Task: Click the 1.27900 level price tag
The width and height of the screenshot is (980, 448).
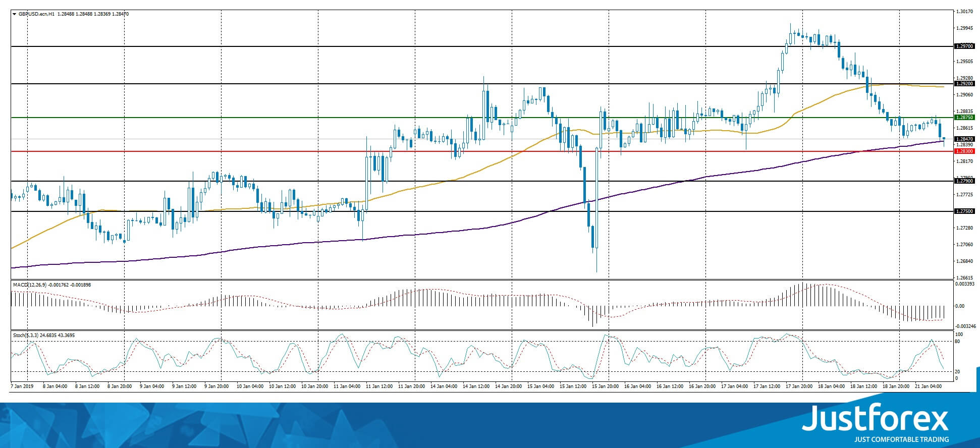Action: pyautogui.click(x=964, y=181)
